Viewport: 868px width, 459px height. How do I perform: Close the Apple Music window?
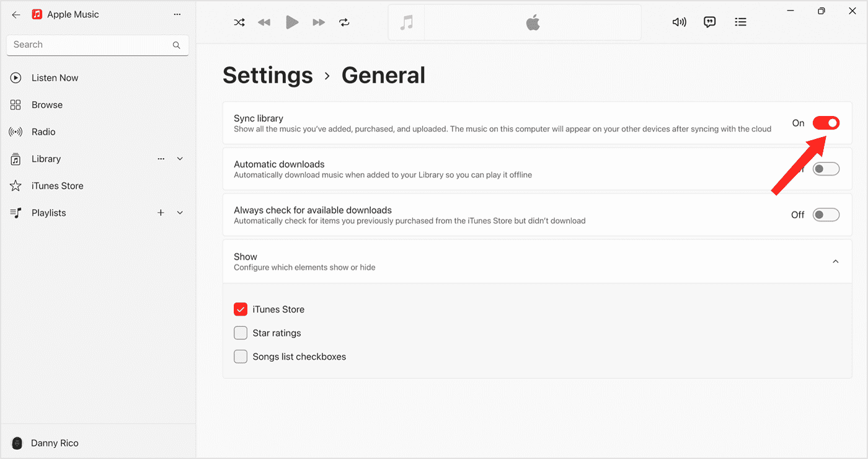pos(852,11)
